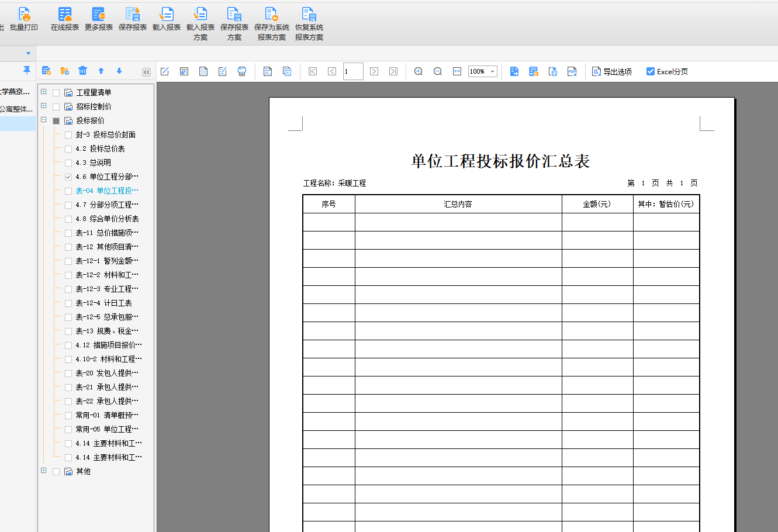
Task: Click 载入报表 load report icon
Action: point(167,14)
